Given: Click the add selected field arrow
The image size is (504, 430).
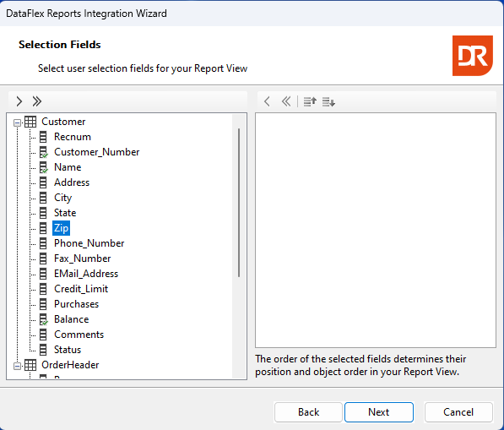Looking at the screenshot, I should (x=19, y=101).
